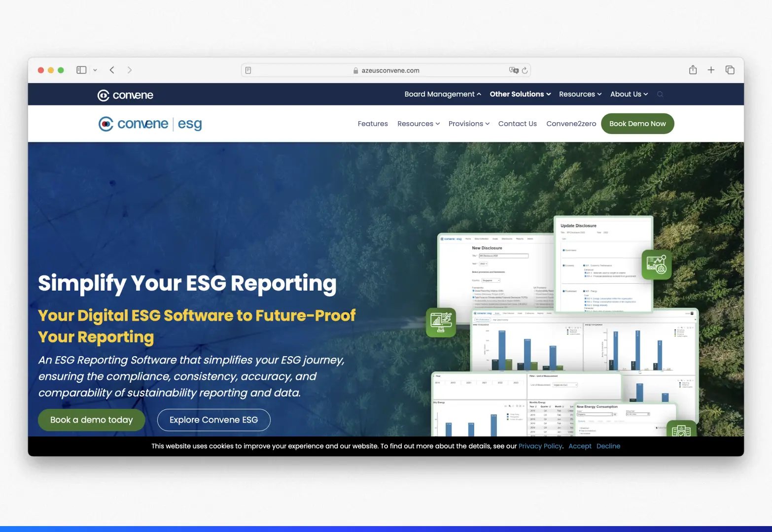This screenshot has height=532, width=772.
Task: Click the Book Demo Now button
Action: (x=637, y=124)
